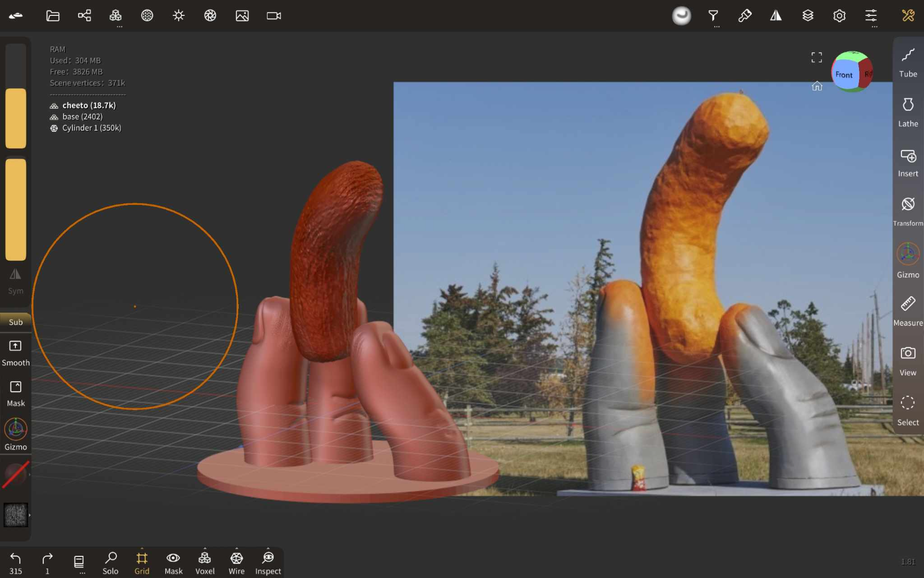This screenshot has width=924, height=578.
Task: Open the Post Process aperture menu
Action: tap(210, 16)
